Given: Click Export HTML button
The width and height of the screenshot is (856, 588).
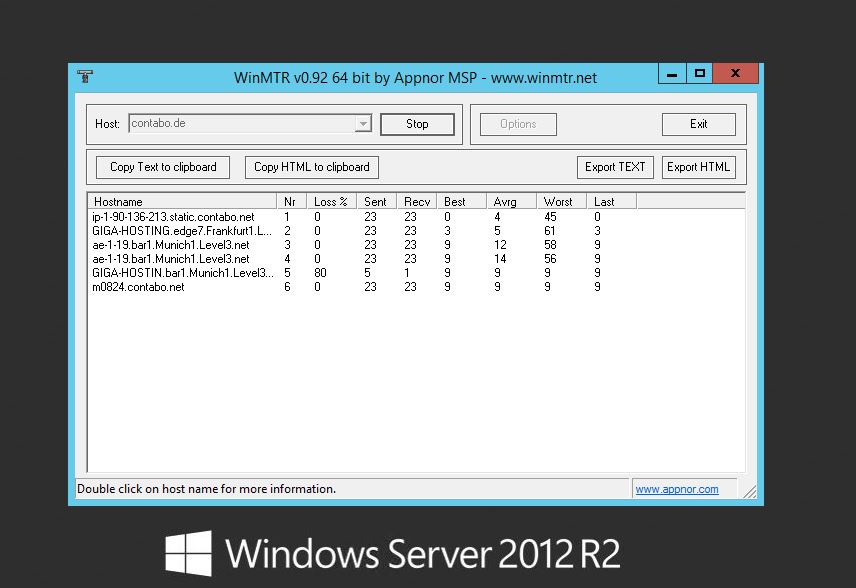Looking at the screenshot, I should [x=698, y=167].
